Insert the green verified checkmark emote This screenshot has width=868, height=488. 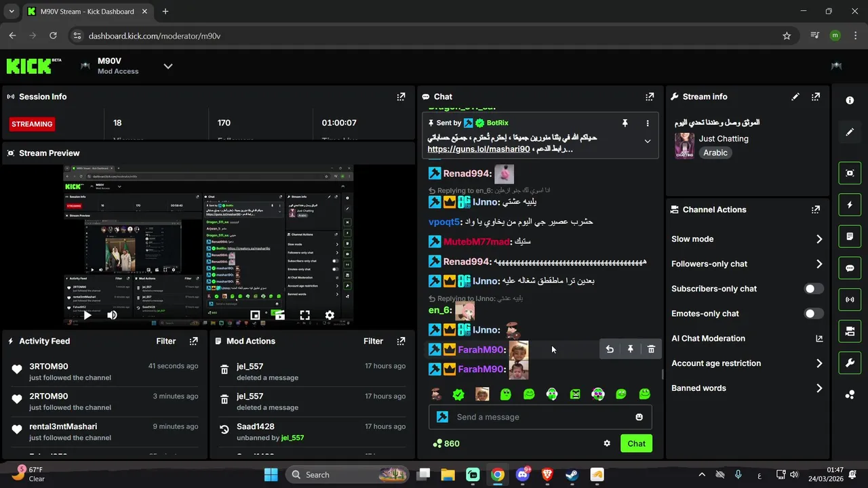click(x=458, y=394)
